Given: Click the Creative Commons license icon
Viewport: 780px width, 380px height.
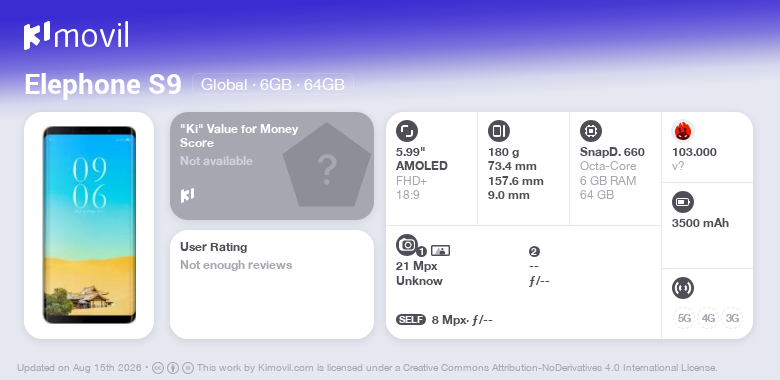Looking at the screenshot, I should click(158, 368).
